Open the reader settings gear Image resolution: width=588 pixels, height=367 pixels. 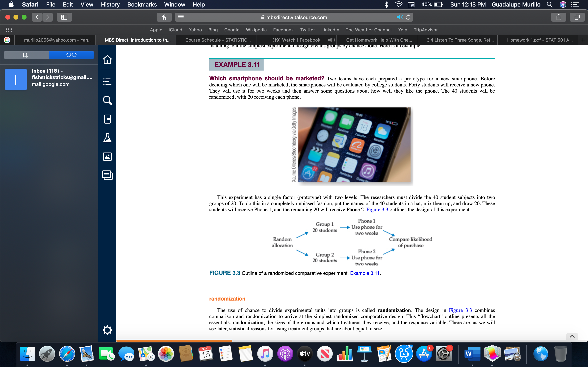(108, 330)
